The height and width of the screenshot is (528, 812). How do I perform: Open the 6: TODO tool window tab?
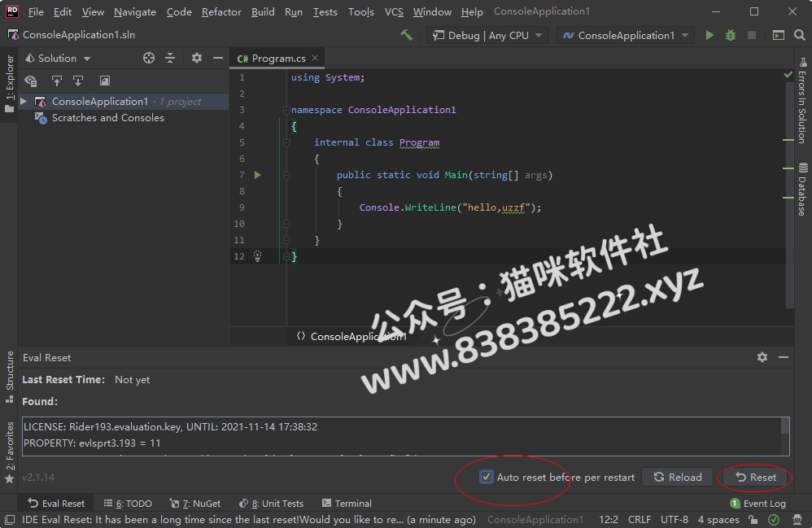coord(128,503)
